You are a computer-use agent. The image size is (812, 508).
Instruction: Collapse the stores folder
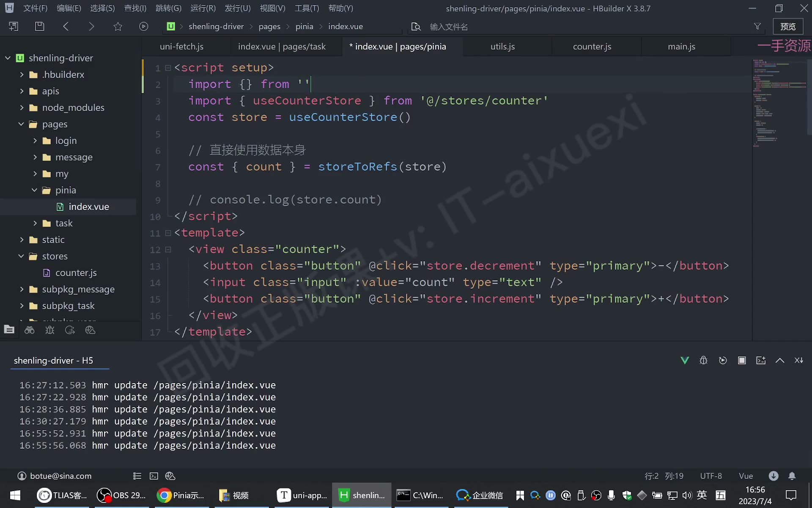coord(22,256)
